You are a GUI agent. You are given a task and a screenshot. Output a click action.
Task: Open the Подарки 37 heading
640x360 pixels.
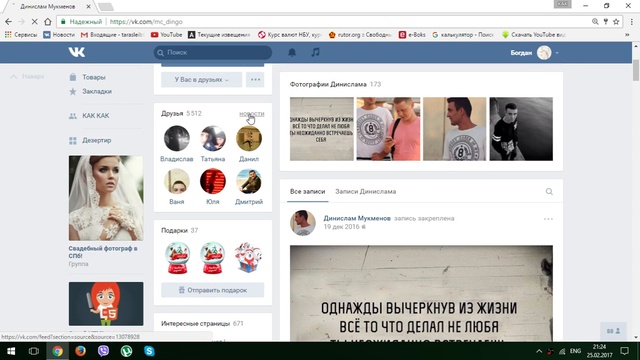pos(180,231)
